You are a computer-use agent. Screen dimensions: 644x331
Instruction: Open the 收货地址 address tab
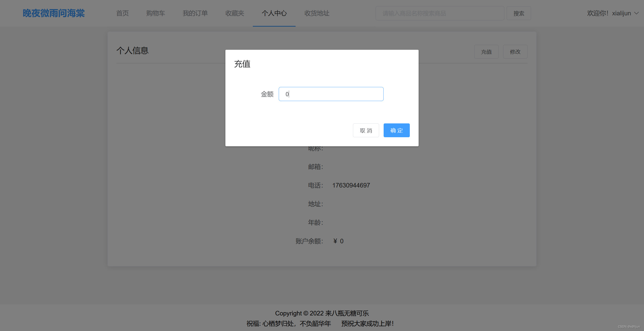[x=317, y=13]
